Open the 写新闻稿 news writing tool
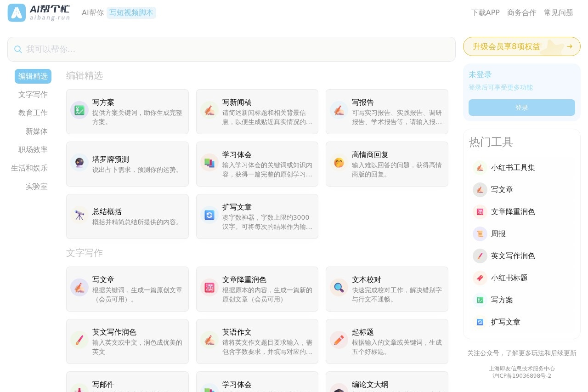The width and height of the screenshot is (588, 392). (209, 110)
